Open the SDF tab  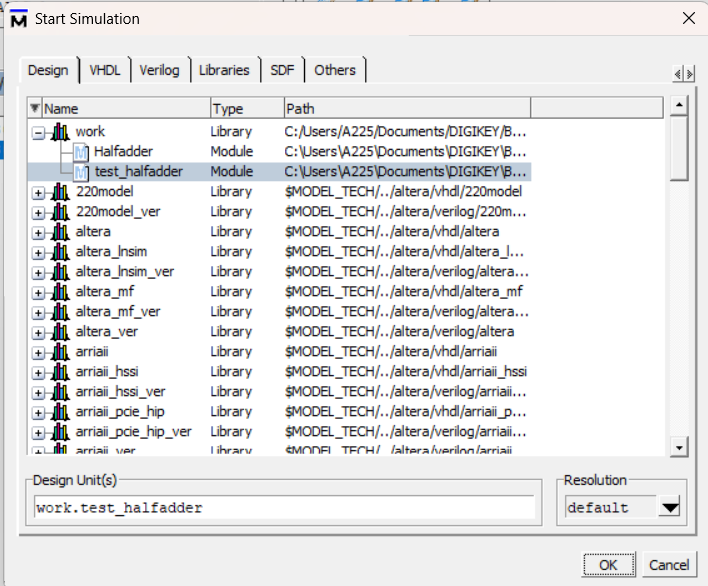281,70
